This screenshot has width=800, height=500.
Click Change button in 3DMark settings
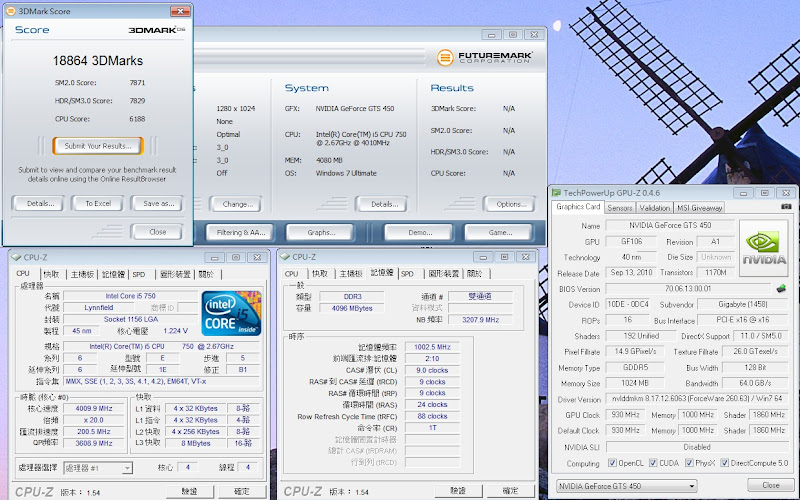click(235, 204)
